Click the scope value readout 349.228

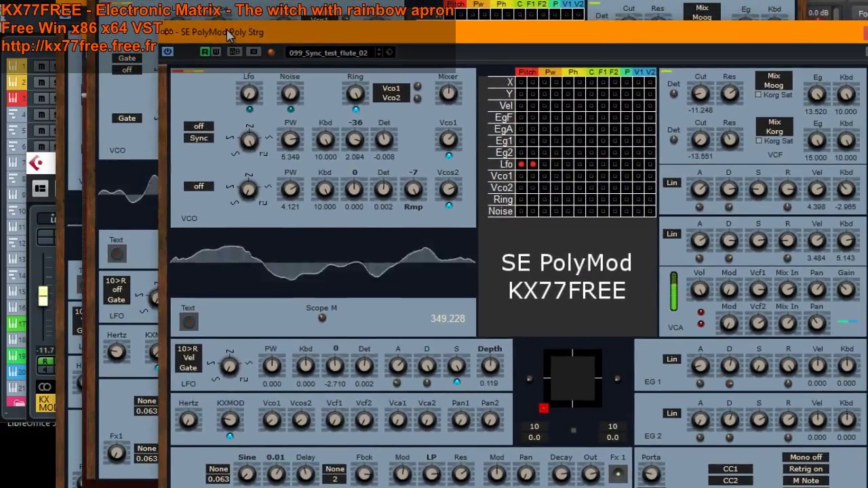pyautogui.click(x=448, y=319)
